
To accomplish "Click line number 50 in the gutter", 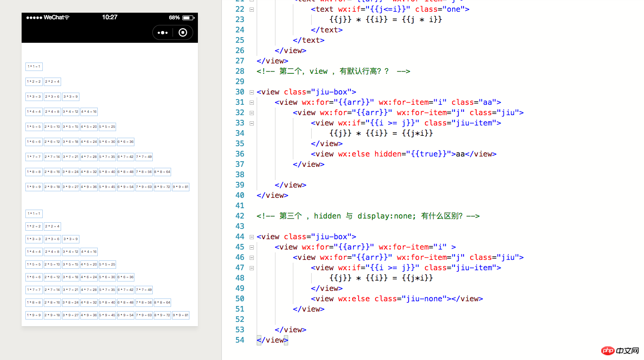I will click(240, 298).
